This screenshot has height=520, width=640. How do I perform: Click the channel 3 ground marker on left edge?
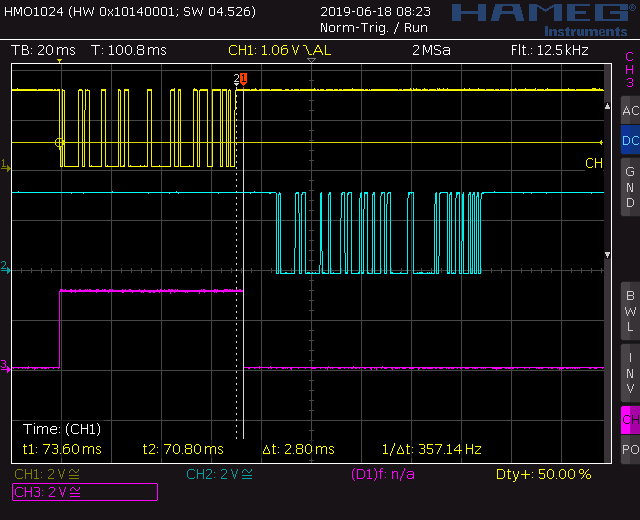[x=5, y=364]
